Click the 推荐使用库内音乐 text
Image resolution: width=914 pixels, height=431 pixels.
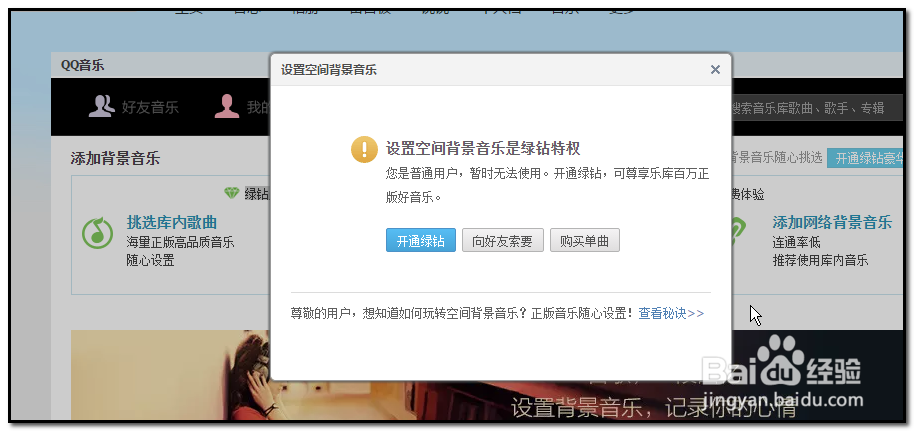click(820, 260)
